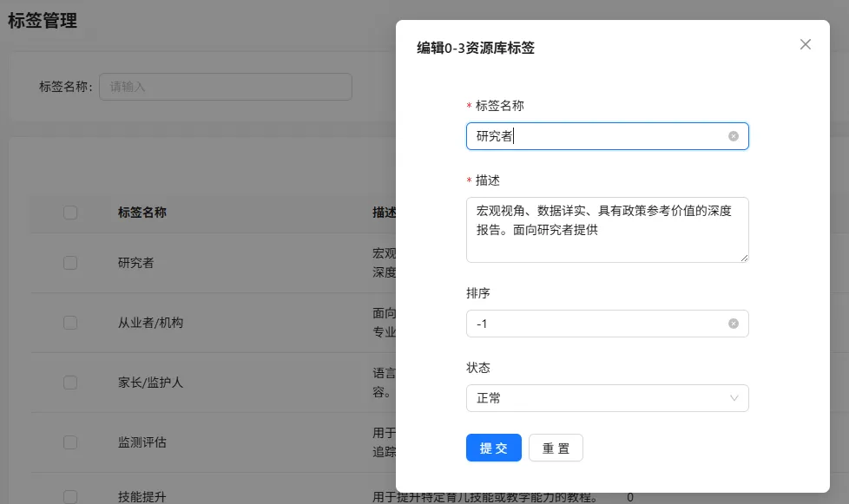The width and height of the screenshot is (849, 504).
Task: Click the 家长/监护人 table cell
Action: point(150,383)
